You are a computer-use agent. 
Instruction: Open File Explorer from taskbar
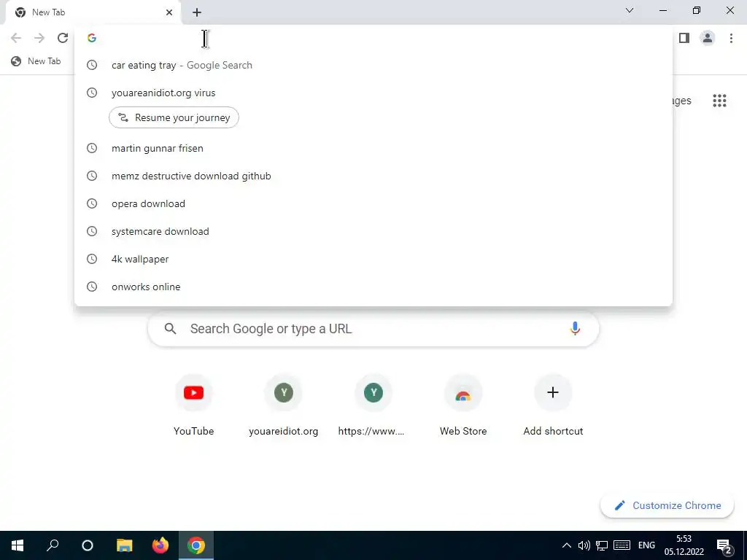124,545
